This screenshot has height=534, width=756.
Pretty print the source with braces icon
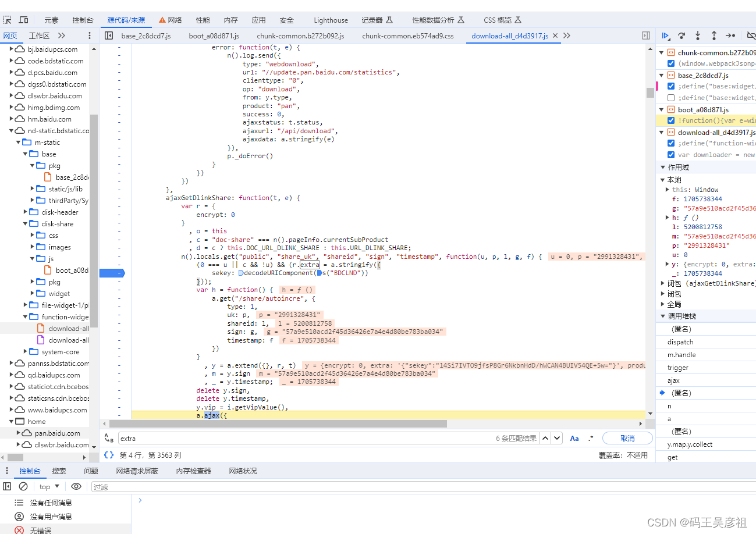click(x=109, y=455)
